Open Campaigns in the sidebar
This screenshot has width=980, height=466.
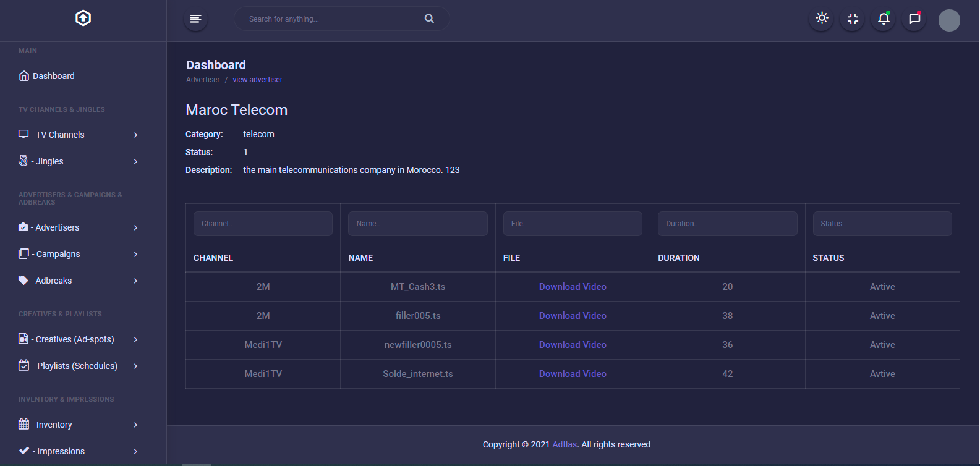[x=58, y=254]
